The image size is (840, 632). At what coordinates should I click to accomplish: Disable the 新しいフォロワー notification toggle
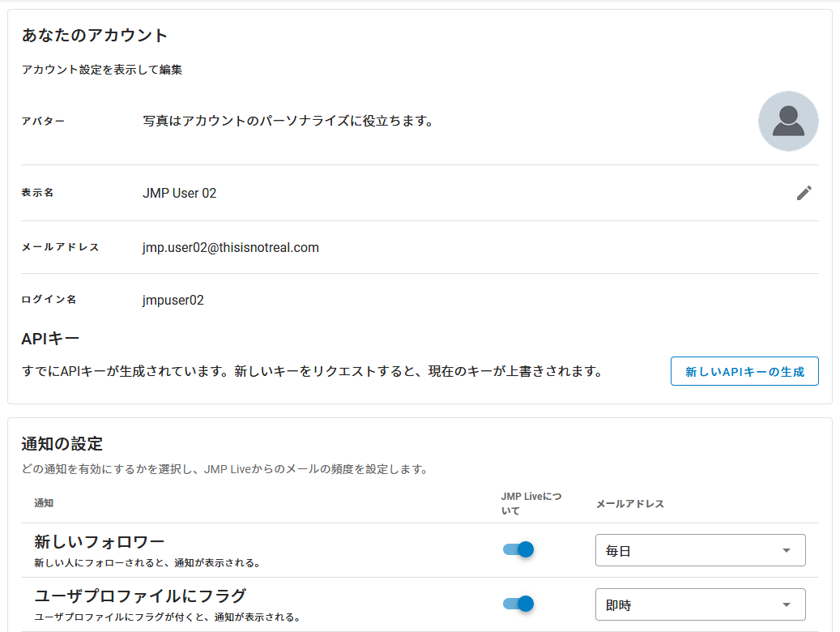click(518, 549)
